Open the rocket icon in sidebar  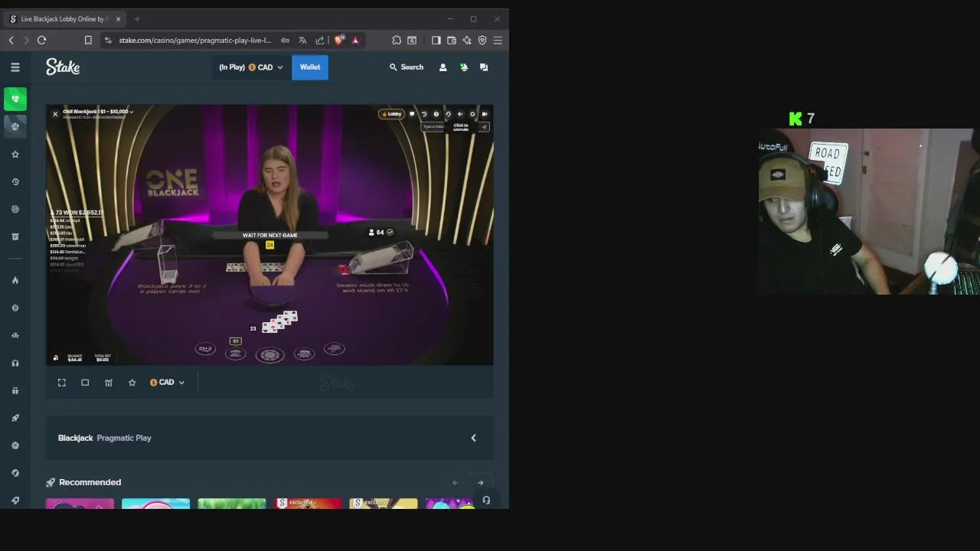15,418
